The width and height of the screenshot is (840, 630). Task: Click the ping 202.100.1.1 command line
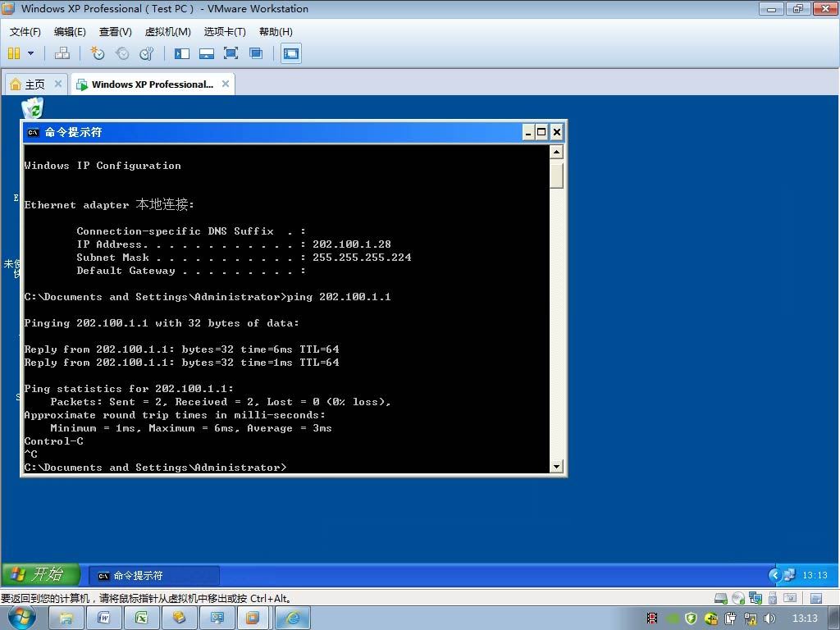click(x=208, y=297)
